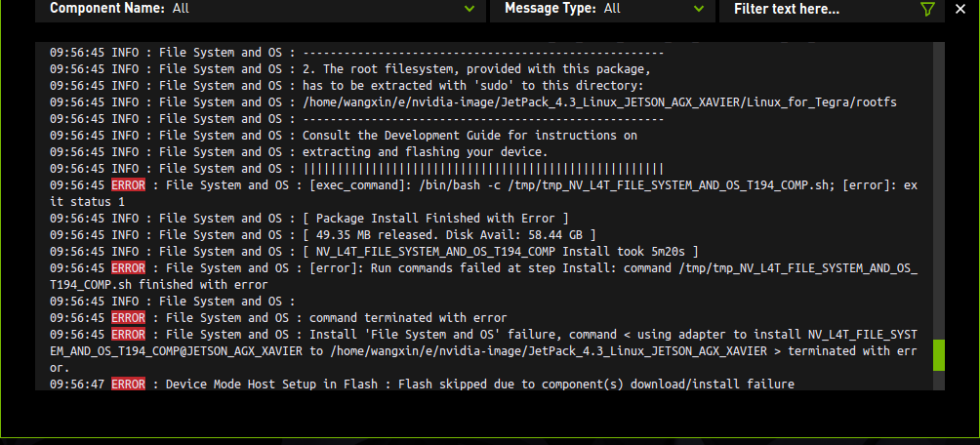
Task: Click the ERROR badge on the exec_command line
Action: [x=128, y=185]
